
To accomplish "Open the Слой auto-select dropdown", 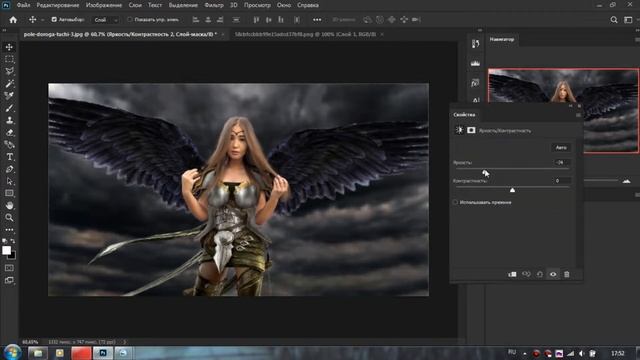I will tap(105, 20).
